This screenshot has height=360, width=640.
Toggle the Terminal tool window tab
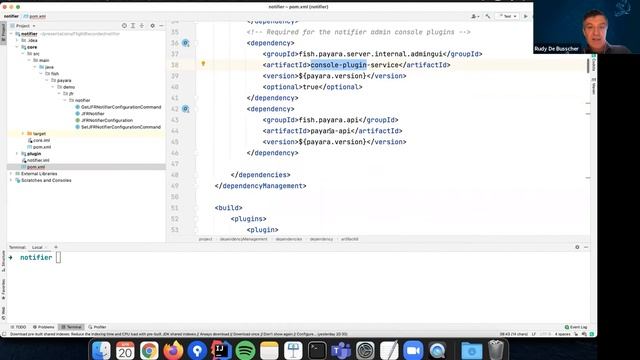coord(71,327)
